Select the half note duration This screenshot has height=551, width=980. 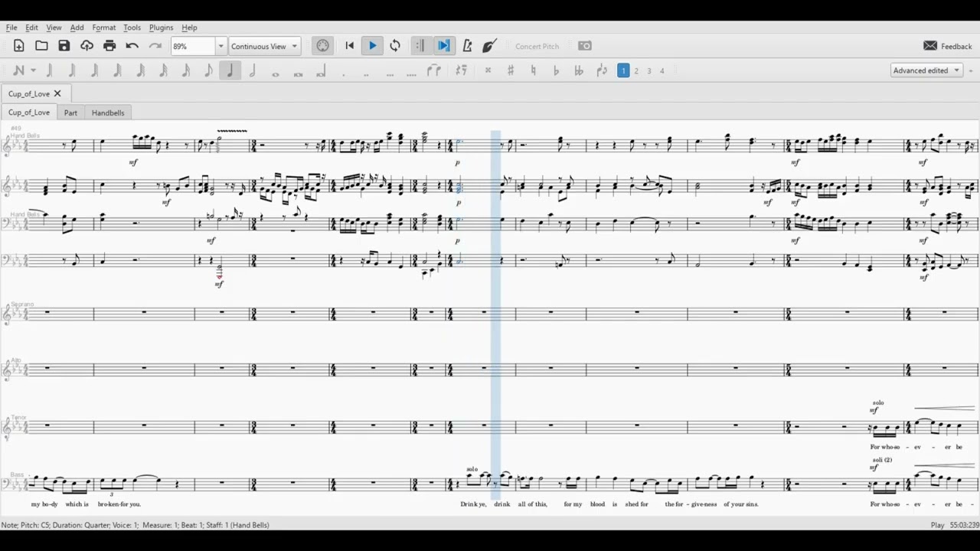(253, 70)
